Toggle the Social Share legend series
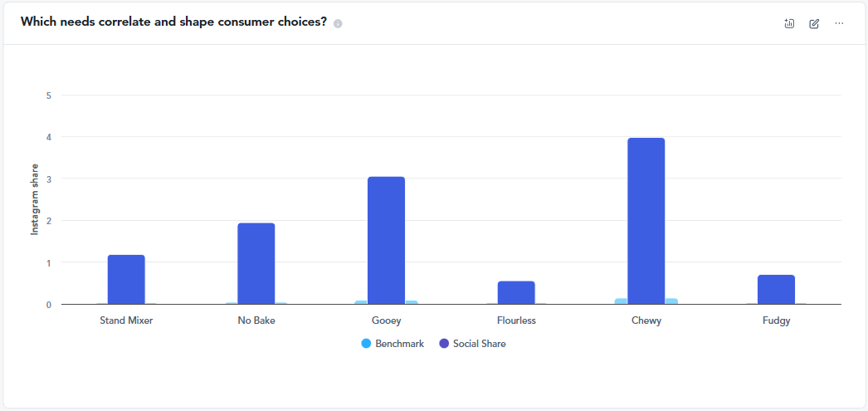 pyautogui.click(x=479, y=344)
